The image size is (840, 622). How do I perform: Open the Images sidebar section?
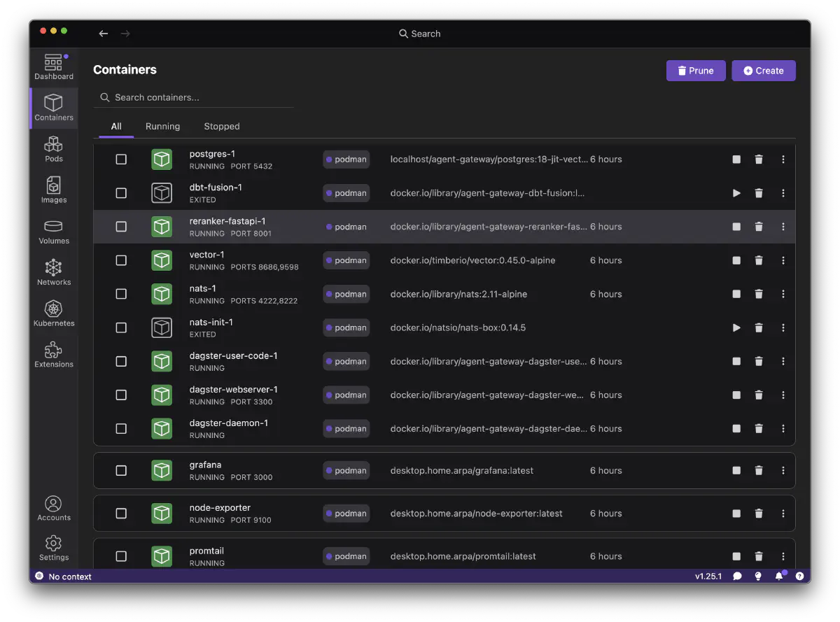click(x=54, y=190)
